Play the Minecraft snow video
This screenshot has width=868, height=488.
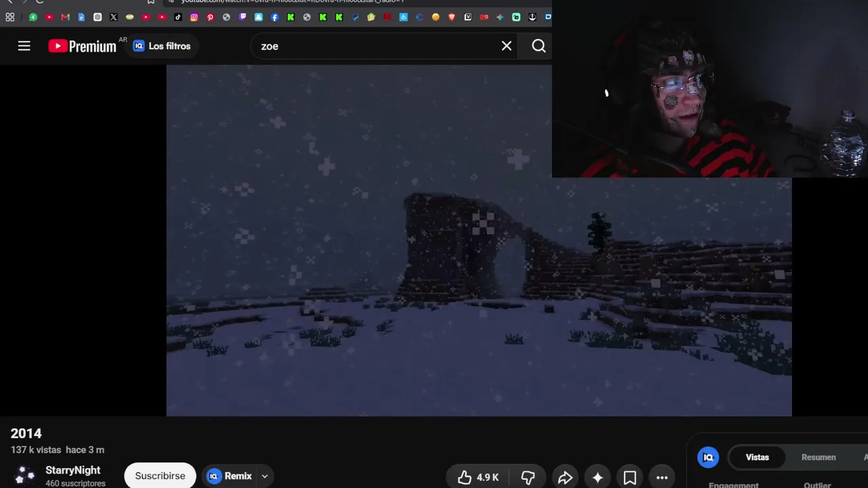point(479,241)
